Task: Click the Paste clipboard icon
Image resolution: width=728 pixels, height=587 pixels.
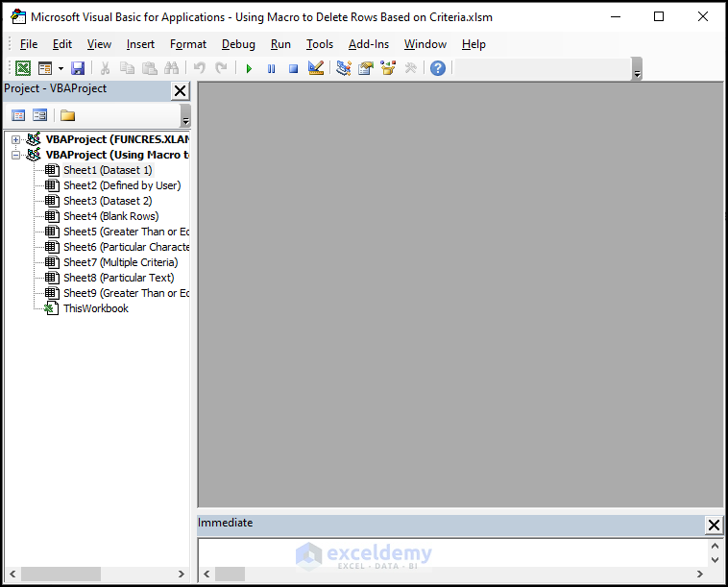Action: pyautogui.click(x=149, y=68)
